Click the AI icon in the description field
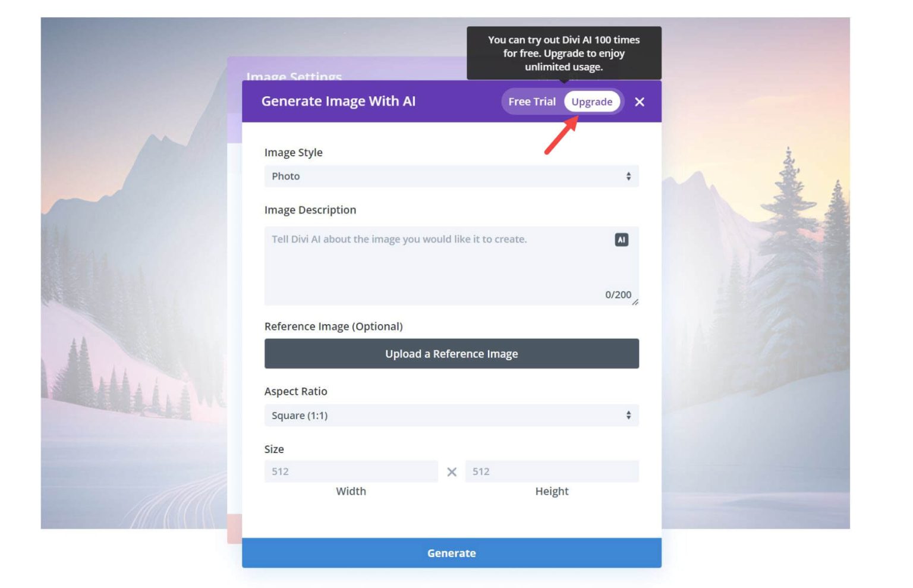This screenshot has width=913, height=588. click(620, 239)
